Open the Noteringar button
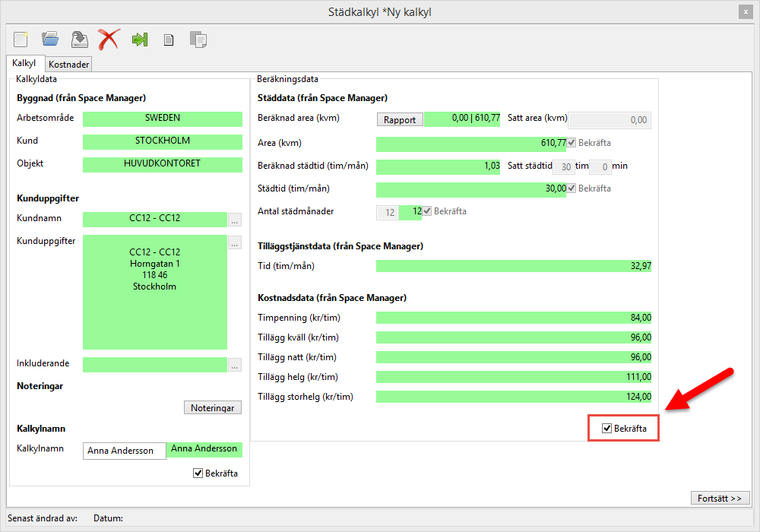This screenshot has height=532, width=760. (213, 408)
